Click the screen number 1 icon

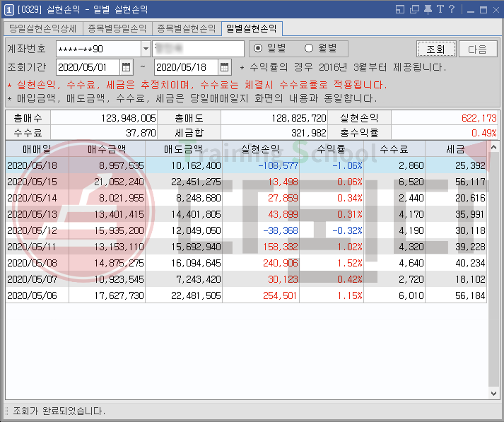[8, 10]
